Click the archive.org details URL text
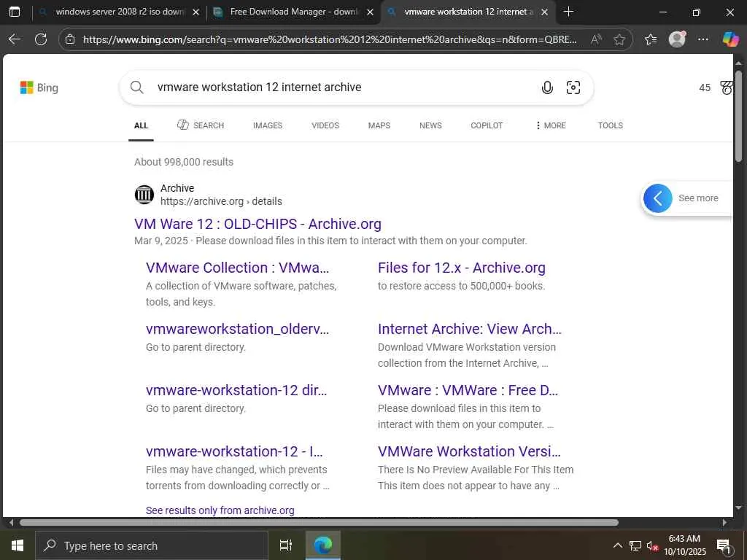747x560 pixels. coord(221,201)
